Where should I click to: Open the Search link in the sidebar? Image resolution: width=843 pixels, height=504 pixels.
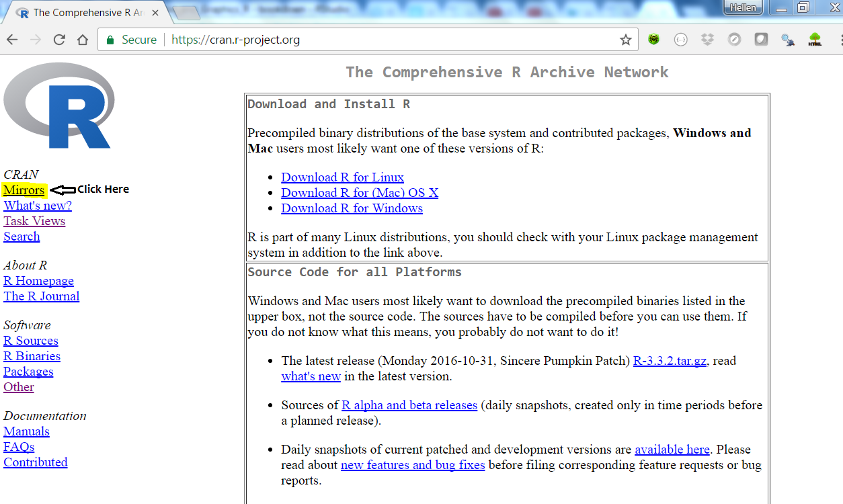click(x=22, y=237)
